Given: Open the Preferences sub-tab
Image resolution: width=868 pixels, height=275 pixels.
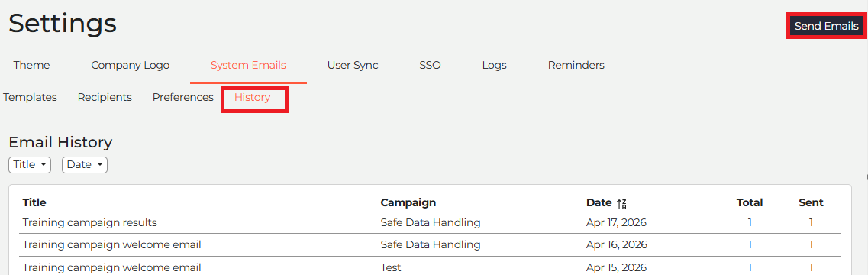Looking at the screenshot, I should [x=182, y=98].
